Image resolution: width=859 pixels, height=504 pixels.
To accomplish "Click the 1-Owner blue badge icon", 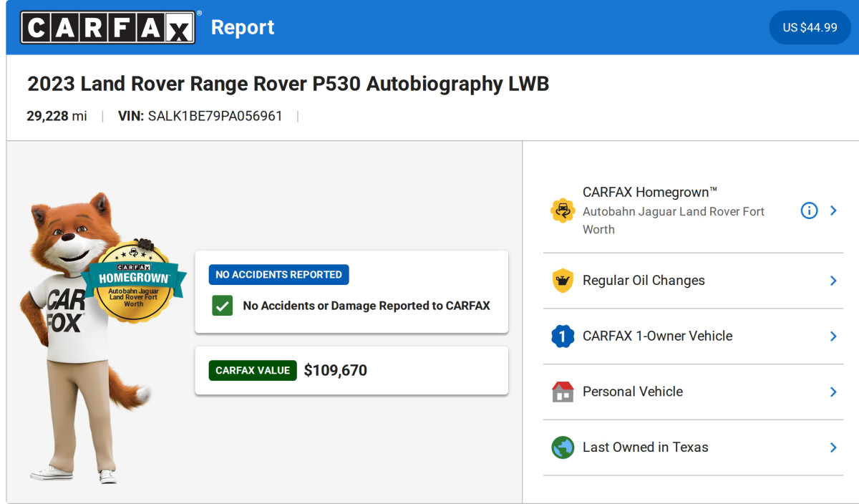I will (x=563, y=336).
